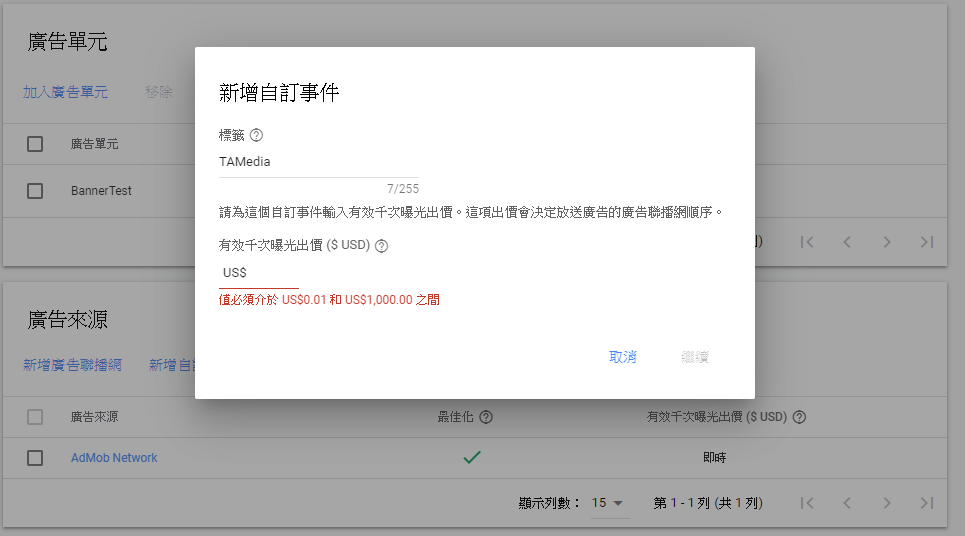Screen dimensions: 965x536
Task: Click 加入廣告單元 link
Action: click(65, 92)
